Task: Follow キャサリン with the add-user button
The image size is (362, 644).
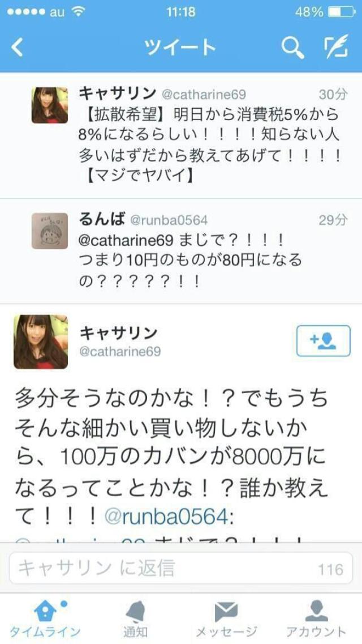Action: click(x=324, y=340)
